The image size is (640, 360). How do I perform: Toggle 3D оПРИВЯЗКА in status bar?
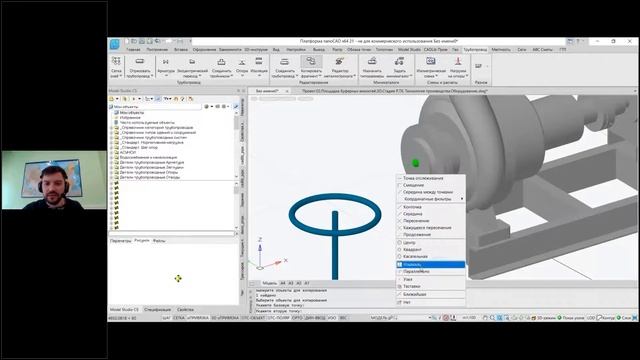pyautogui.click(x=225, y=318)
